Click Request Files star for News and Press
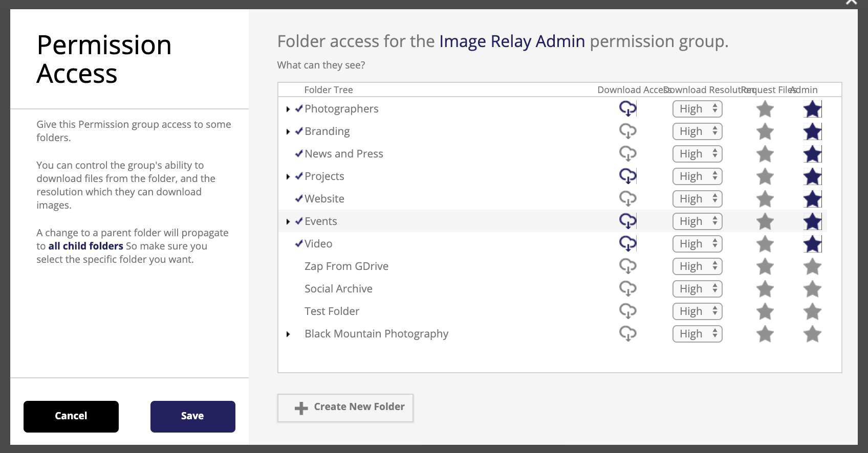The height and width of the screenshot is (453, 868). [765, 154]
